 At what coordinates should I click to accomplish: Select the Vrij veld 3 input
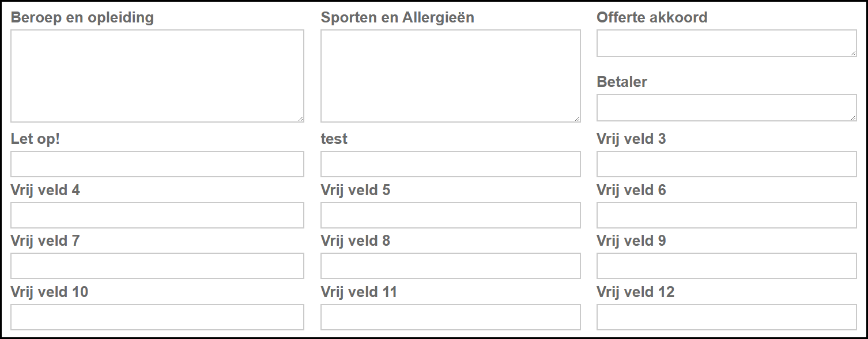[726, 164]
